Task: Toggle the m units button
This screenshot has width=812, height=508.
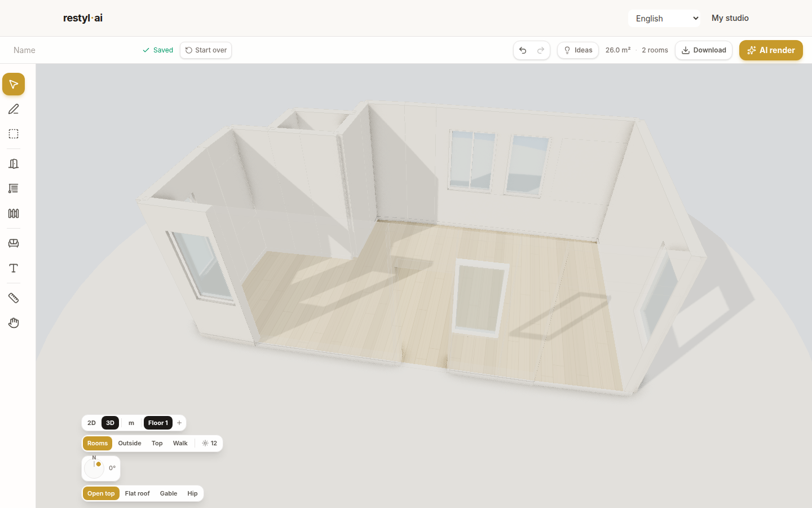Action: [131, 423]
